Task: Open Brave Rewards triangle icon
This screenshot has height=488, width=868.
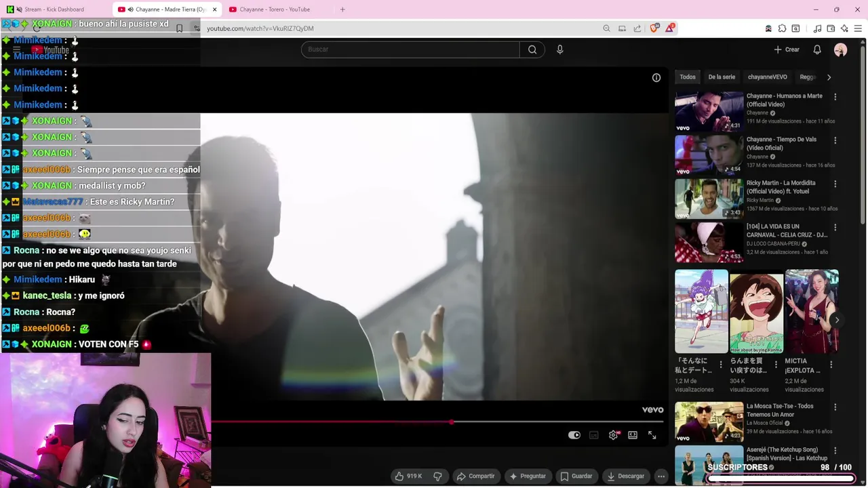Action: (671, 28)
